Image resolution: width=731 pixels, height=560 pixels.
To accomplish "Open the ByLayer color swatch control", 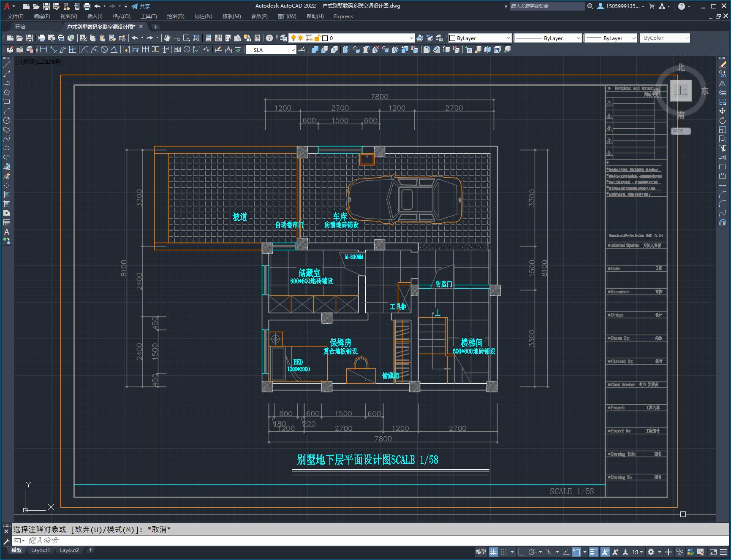I will tap(479, 38).
